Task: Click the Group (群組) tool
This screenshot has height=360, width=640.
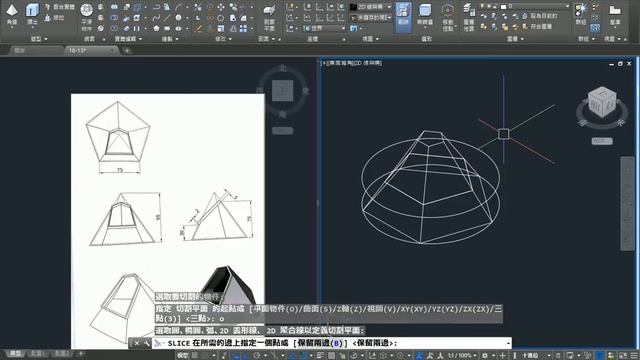Action: (x=580, y=14)
